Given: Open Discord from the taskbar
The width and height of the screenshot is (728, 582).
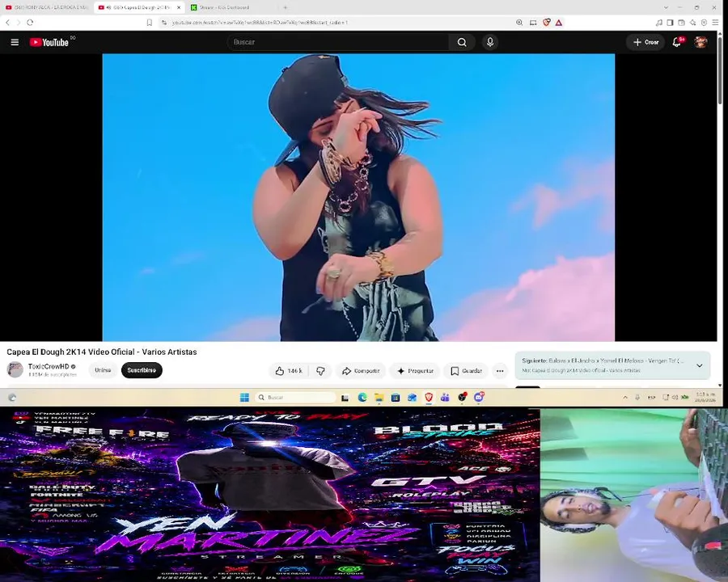Looking at the screenshot, I should pos(479,397).
